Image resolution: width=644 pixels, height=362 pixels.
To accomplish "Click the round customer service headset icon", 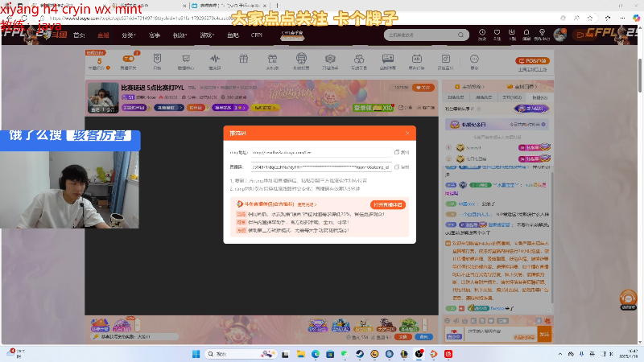I will 628,298.
